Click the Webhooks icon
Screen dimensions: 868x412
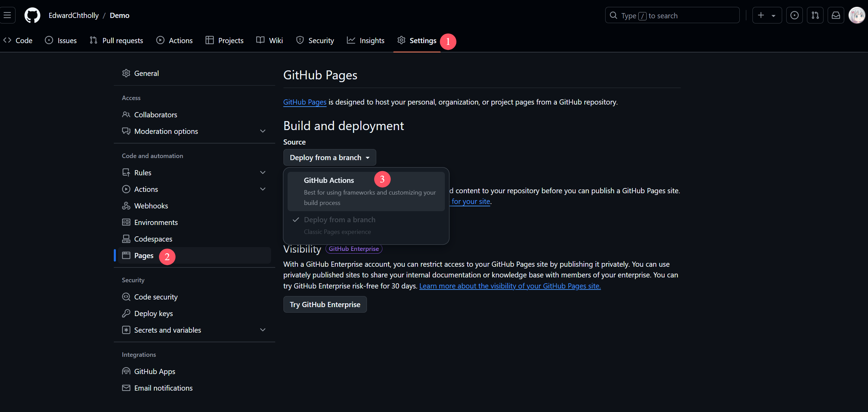tap(126, 206)
